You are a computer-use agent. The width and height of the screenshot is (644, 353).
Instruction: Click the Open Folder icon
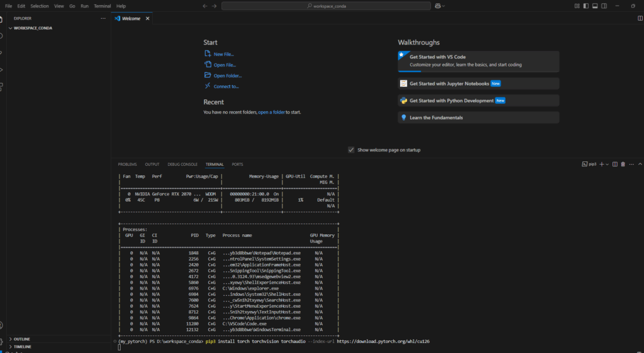[x=208, y=75]
